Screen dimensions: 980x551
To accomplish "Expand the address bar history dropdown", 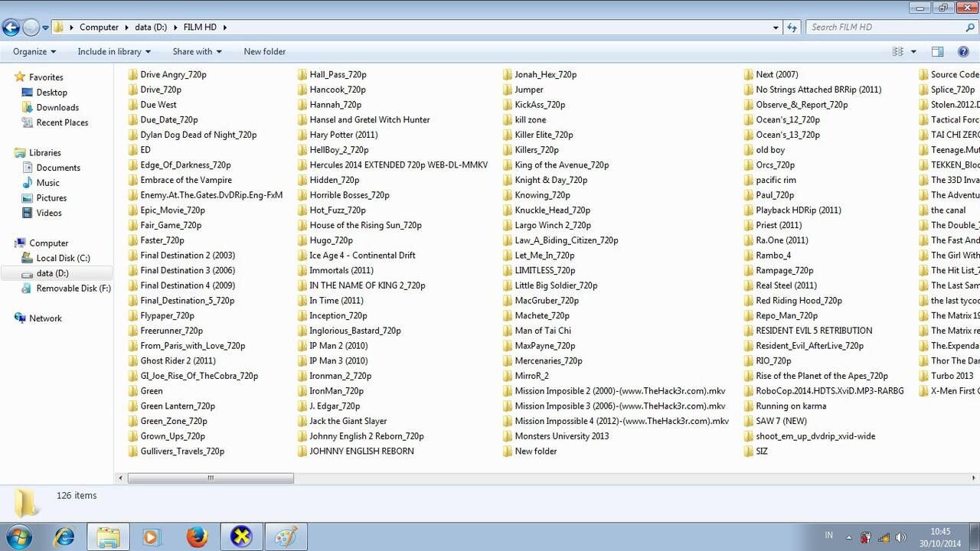I will [x=776, y=28].
